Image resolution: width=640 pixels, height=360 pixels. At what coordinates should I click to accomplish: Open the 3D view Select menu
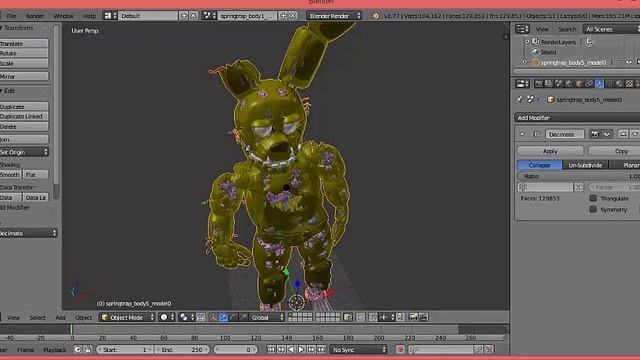tap(38, 317)
